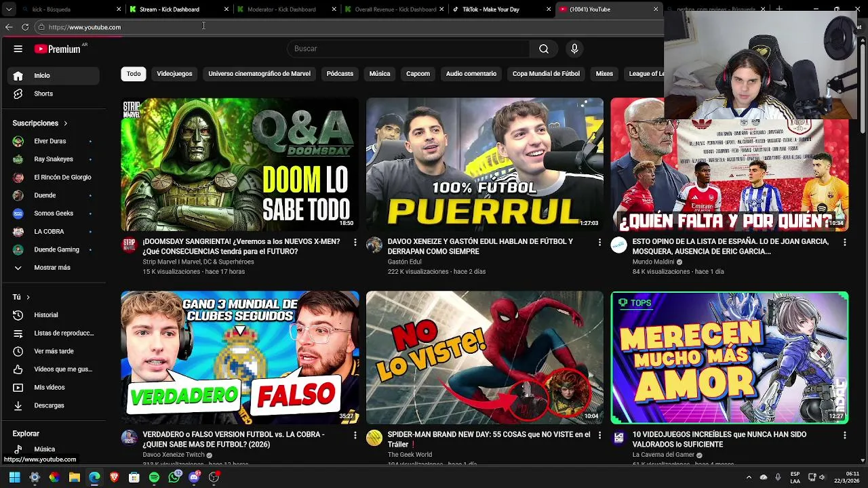Click the Buscar search field
The image size is (868, 488).
408,49
